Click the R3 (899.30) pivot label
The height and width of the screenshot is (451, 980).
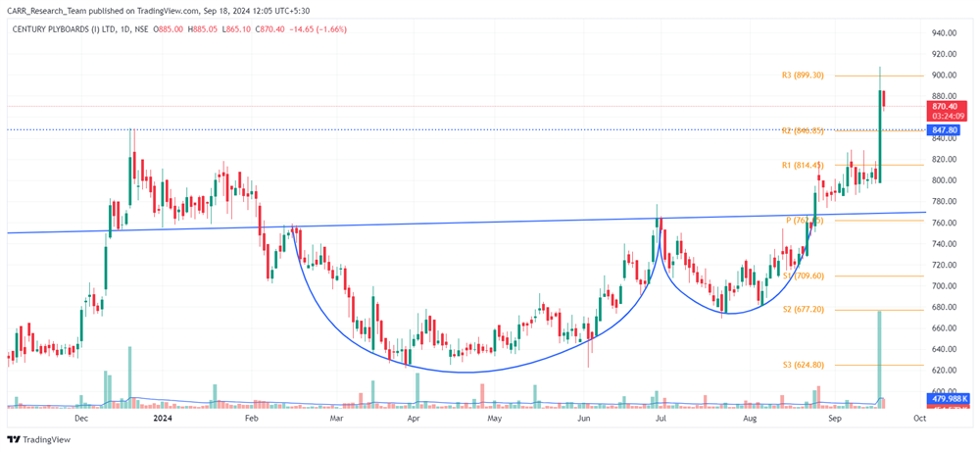[803, 75]
